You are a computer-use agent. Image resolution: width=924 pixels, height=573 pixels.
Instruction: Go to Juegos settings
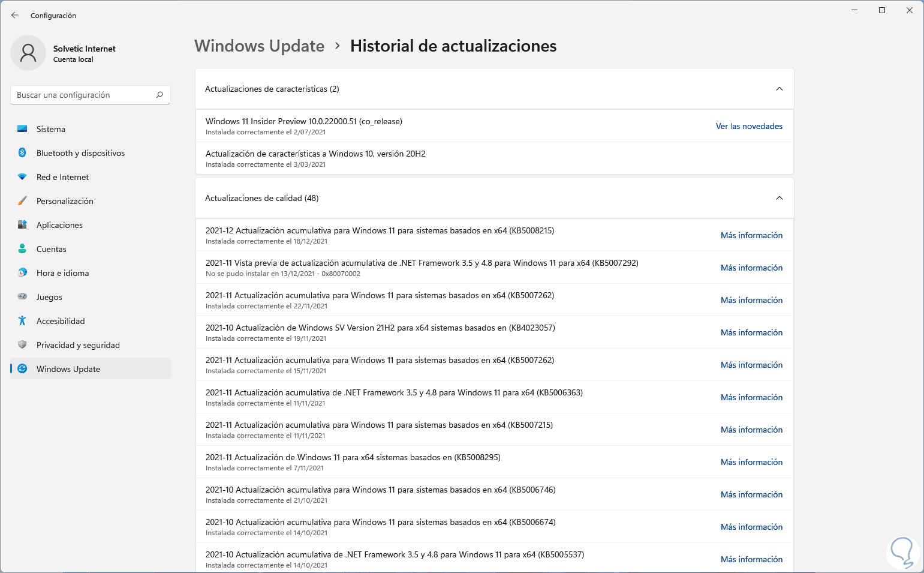pos(91,297)
